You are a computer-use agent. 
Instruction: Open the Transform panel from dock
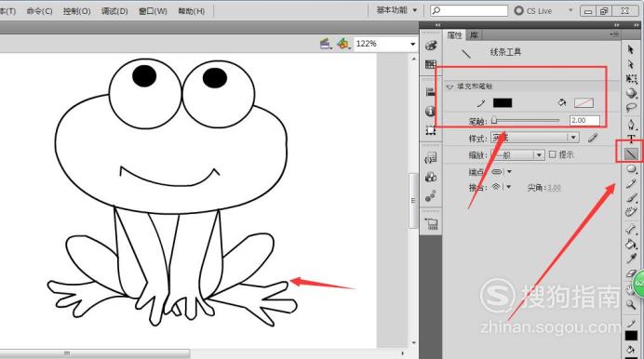coord(431,130)
